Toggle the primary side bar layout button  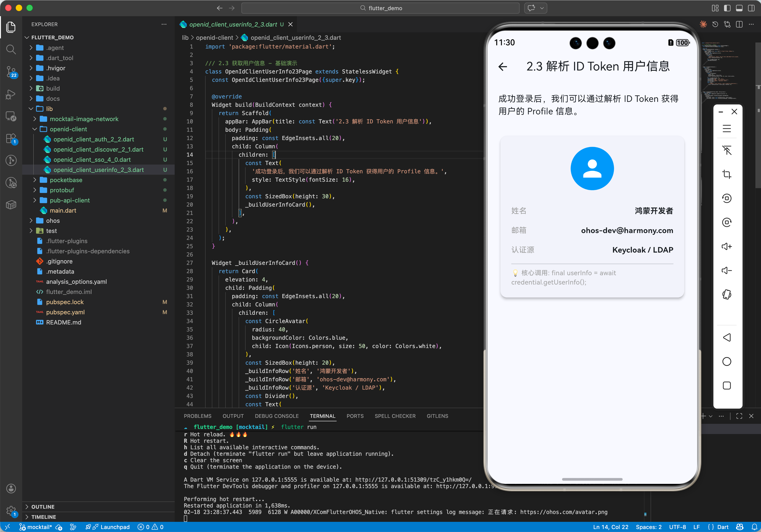(x=727, y=8)
